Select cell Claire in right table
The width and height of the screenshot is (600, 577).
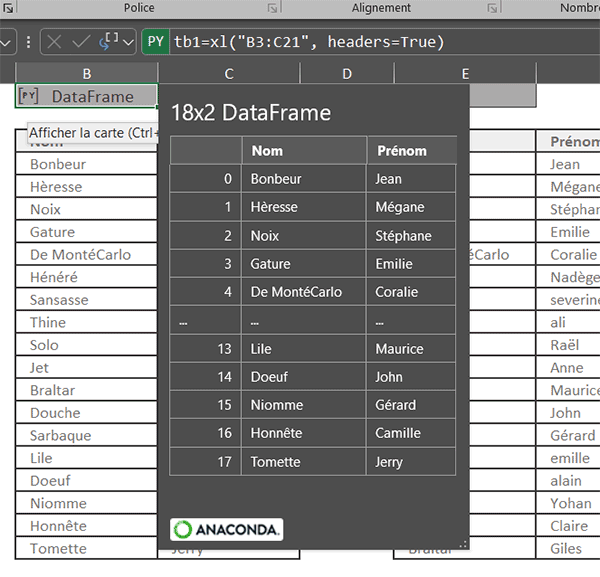pyautogui.click(x=568, y=526)
